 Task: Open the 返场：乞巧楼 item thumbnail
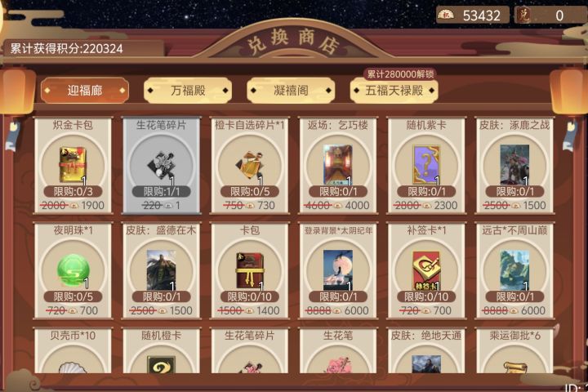tap(338, 165)
